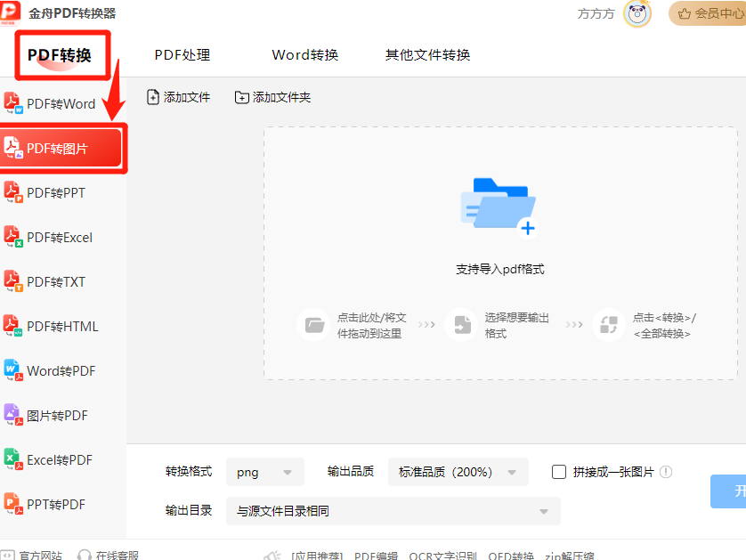Viewport: 746px width, 560px height.
Task: Open the PDF转Word icon in sidebar
Action: pyautogui.click(x=13, y=103)
